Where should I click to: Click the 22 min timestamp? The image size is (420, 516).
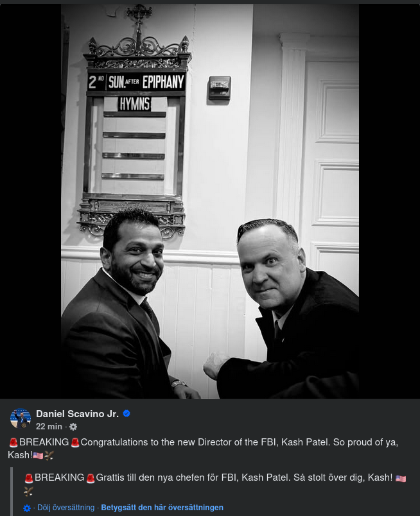click(49, 427)
